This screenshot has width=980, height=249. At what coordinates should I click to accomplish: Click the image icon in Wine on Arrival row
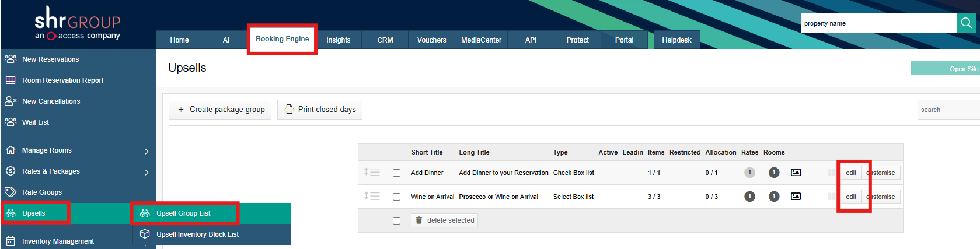tap(796, 197)
